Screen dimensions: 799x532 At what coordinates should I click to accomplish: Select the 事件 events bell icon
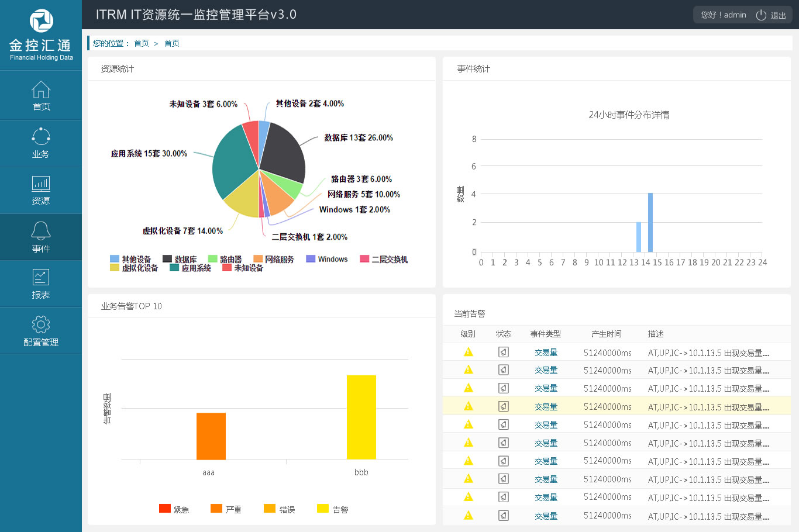41,231
